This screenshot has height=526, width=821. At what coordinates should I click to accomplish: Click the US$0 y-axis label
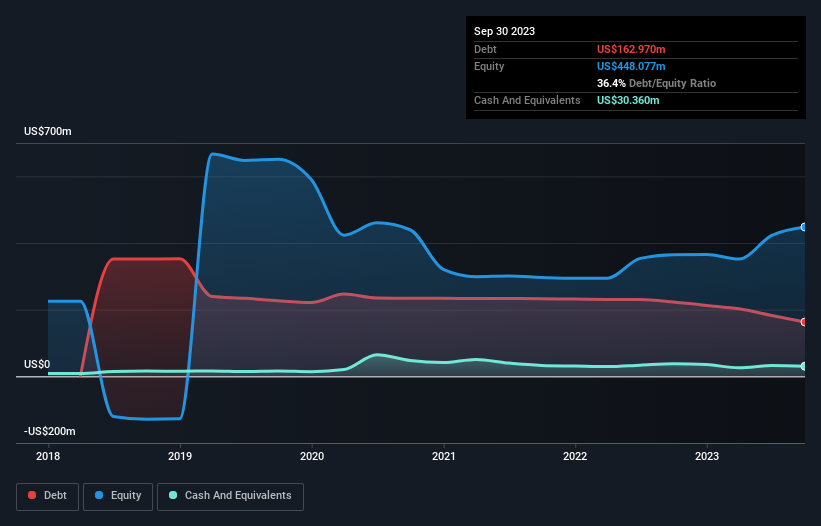click(37, 364)
